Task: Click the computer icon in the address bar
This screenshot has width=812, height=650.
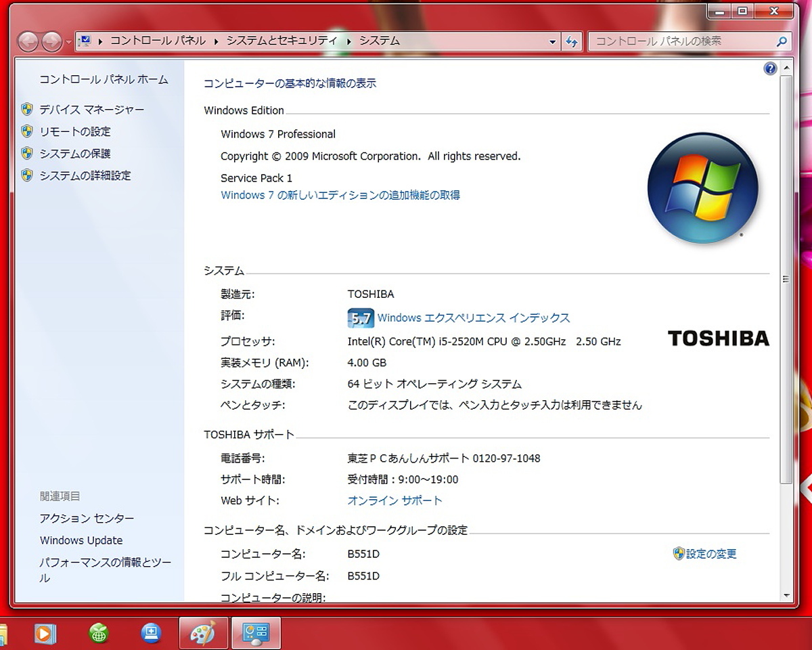Action: coord(85,41)
